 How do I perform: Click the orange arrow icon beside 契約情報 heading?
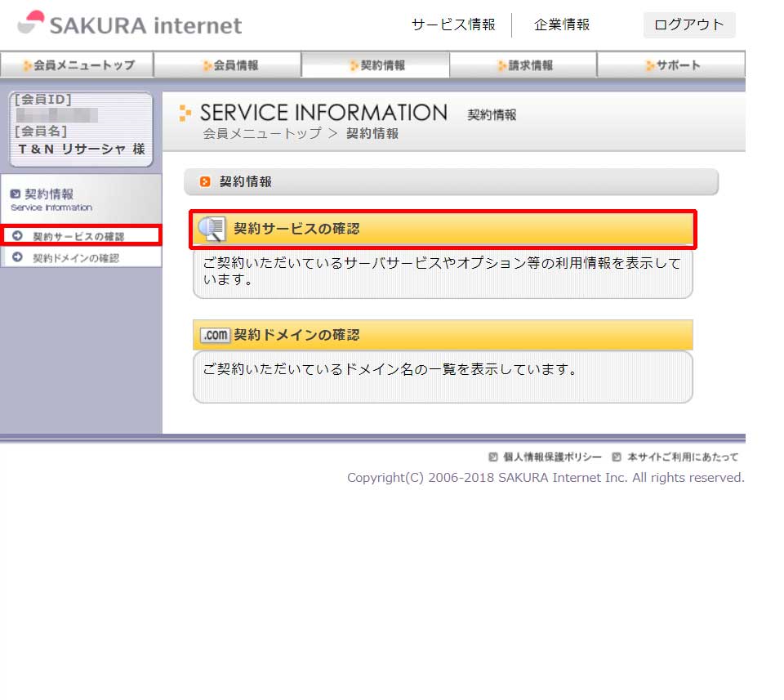click(x=205, y=181)
